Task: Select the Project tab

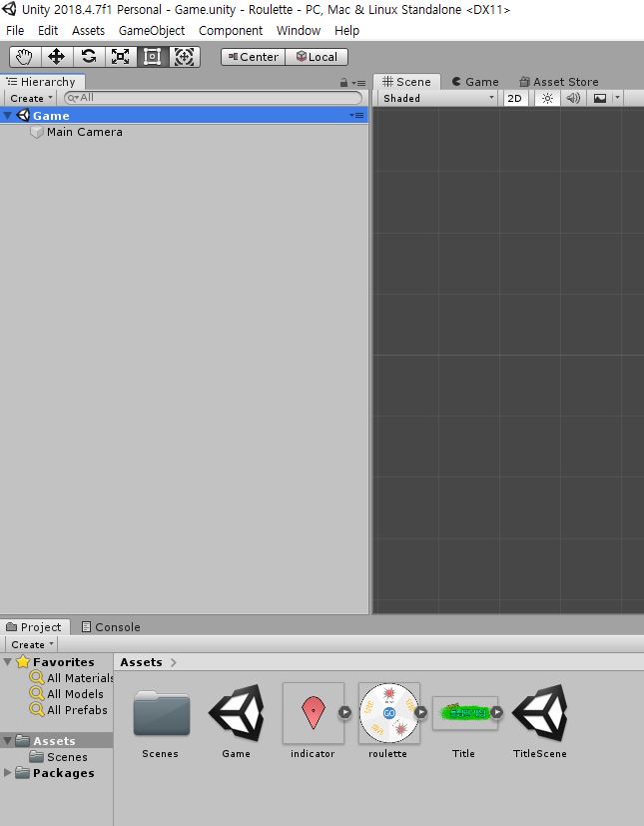Action: 34,627
